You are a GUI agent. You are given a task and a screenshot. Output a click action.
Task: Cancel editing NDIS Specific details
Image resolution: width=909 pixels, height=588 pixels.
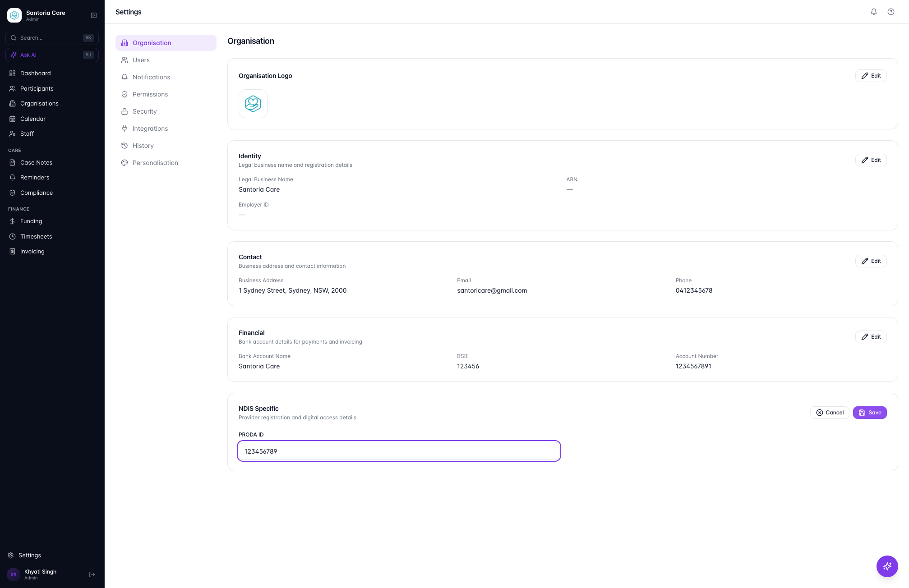pyautogui.click(x=830, y=413)
